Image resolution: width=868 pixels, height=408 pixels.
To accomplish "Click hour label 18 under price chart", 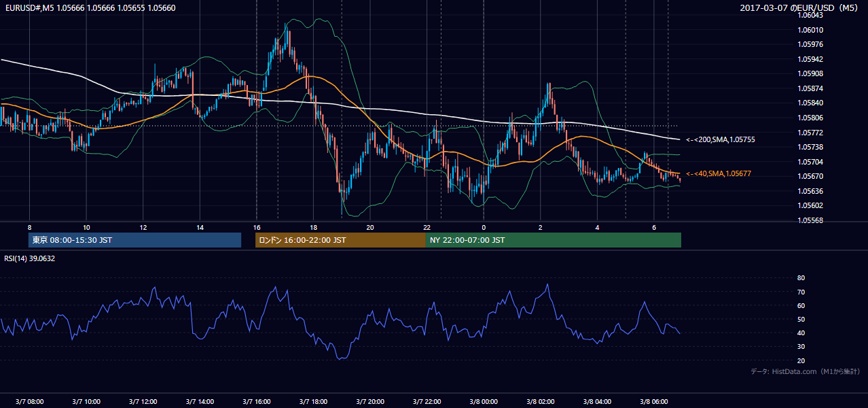I will pyautogui.click(x=313, y=227).
